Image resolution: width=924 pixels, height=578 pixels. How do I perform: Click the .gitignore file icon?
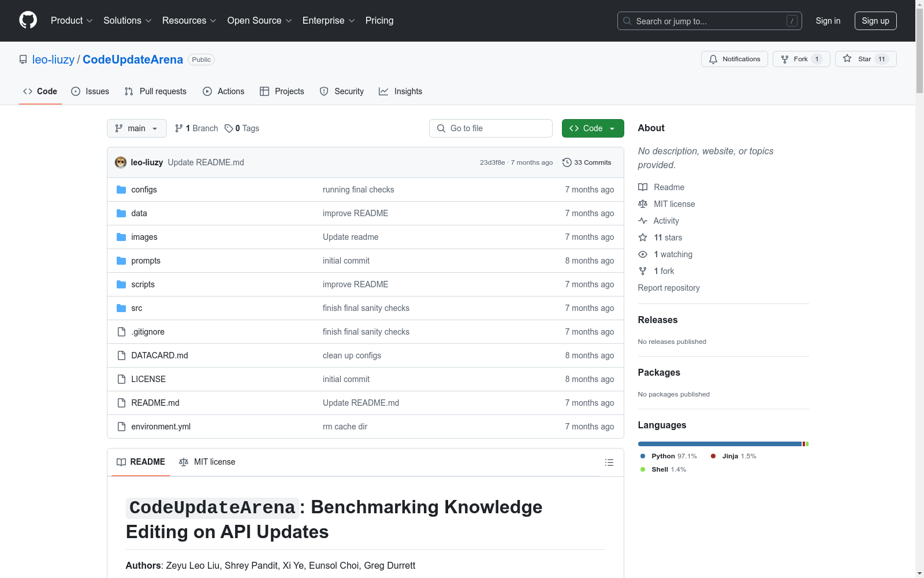click(121, 332)
